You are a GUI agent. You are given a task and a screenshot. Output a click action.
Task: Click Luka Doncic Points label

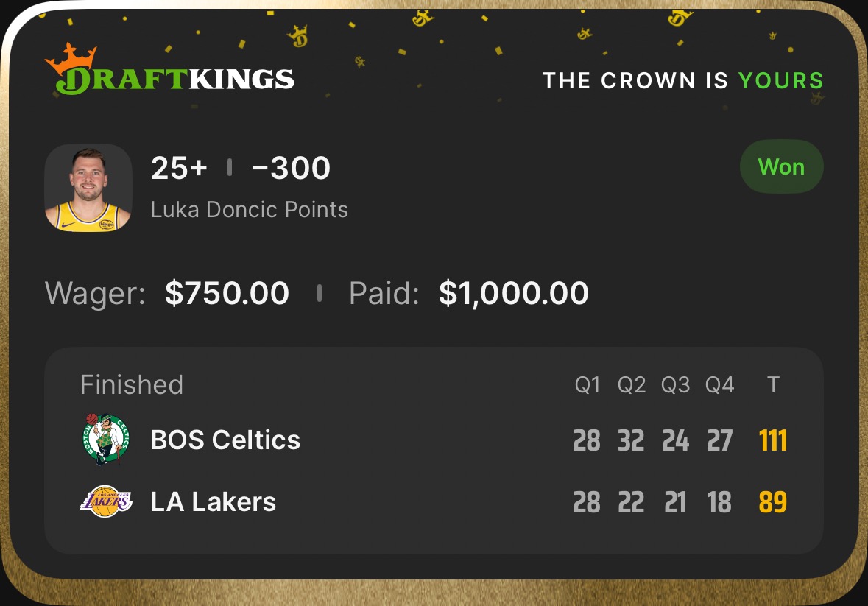tap(249, 210)
